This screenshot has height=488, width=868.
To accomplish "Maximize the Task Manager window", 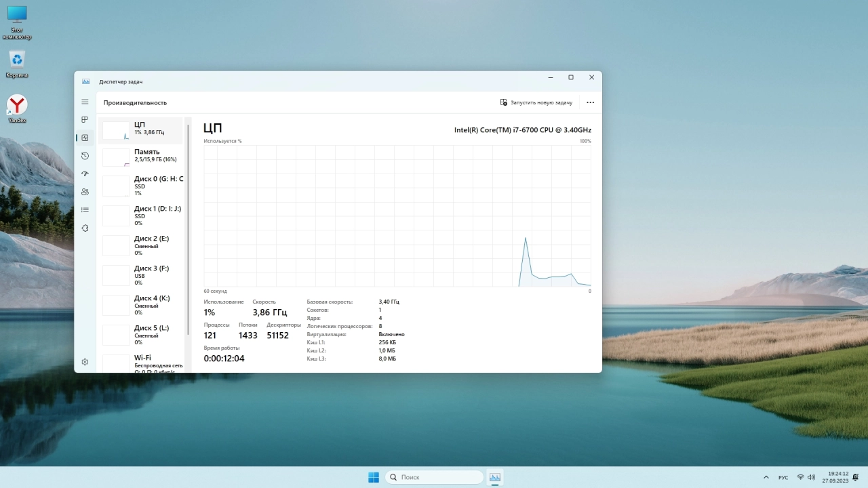I will pyautogui.click(x=571, y=78).
